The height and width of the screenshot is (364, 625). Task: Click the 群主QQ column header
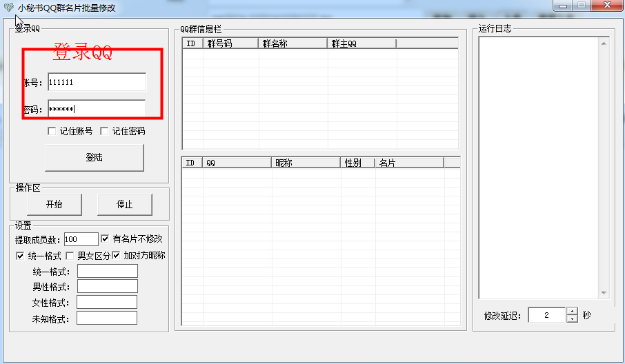(362, 43)
